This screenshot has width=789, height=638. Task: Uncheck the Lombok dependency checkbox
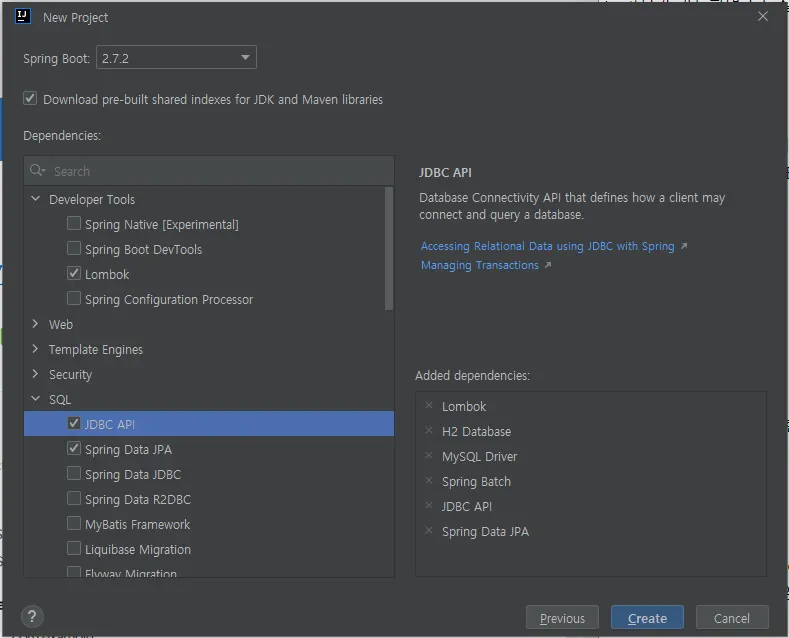point(74,274)
